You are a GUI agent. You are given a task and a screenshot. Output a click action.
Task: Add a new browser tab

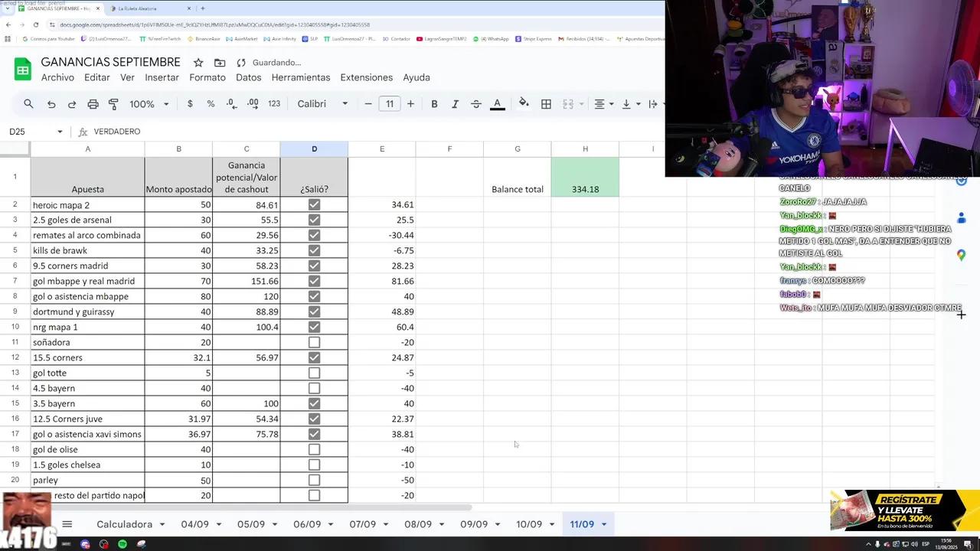tap(202, 8)
